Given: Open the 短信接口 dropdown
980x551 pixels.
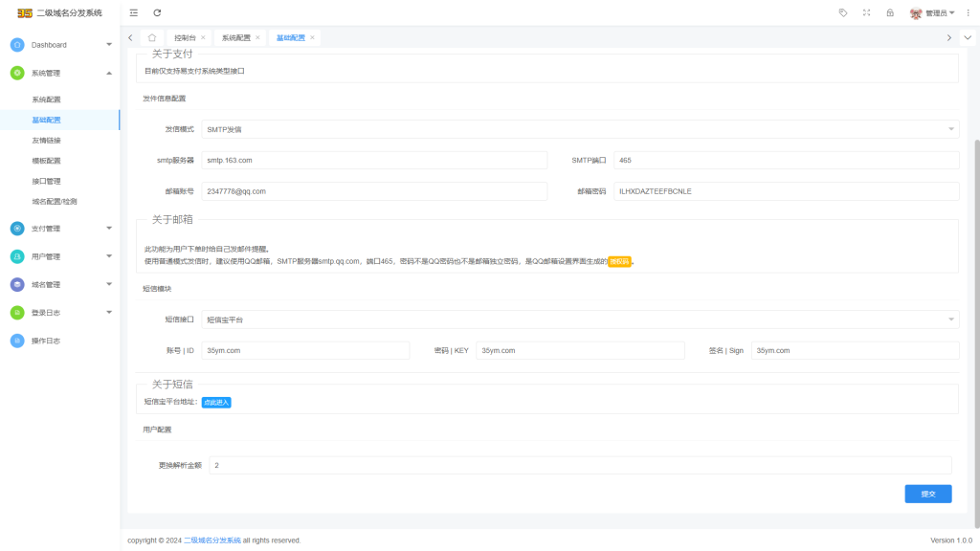Looking at the screenshot, I should (x=580, y=320).
